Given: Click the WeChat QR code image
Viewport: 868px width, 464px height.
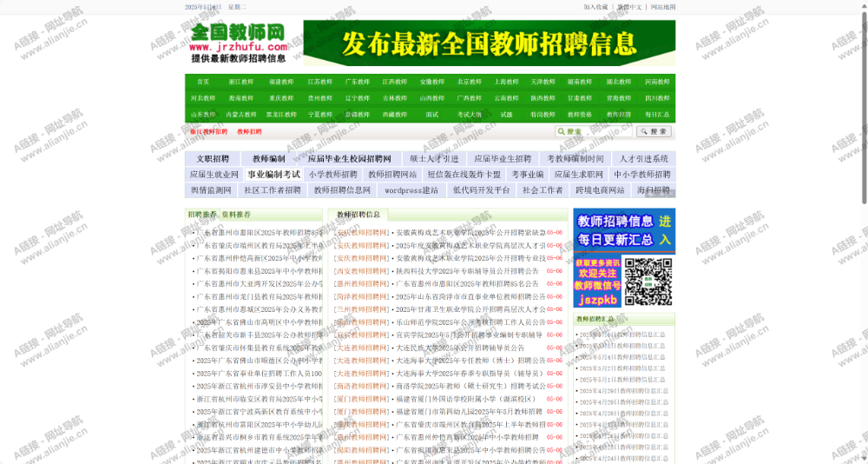Looking at the screenshot, I should click(x=648, y=281).
